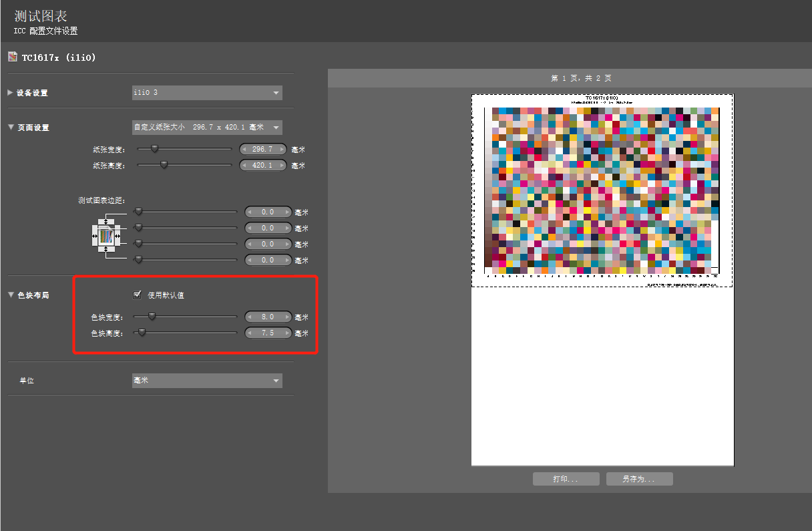Collapse the 设备设置 section triangle

10,92
